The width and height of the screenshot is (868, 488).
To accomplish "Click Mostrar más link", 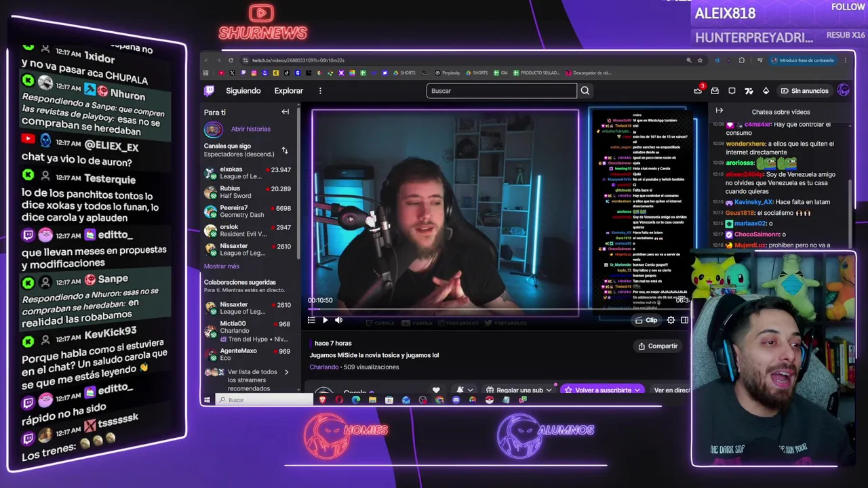I will [221, 266].
